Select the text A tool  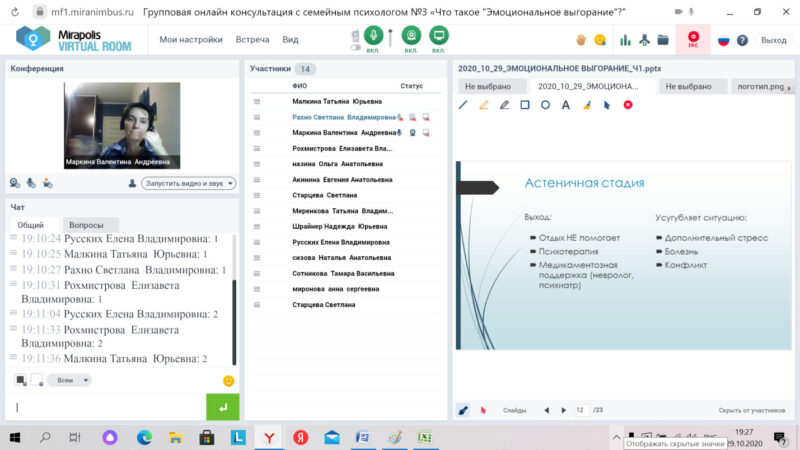[x=566, y=105]
